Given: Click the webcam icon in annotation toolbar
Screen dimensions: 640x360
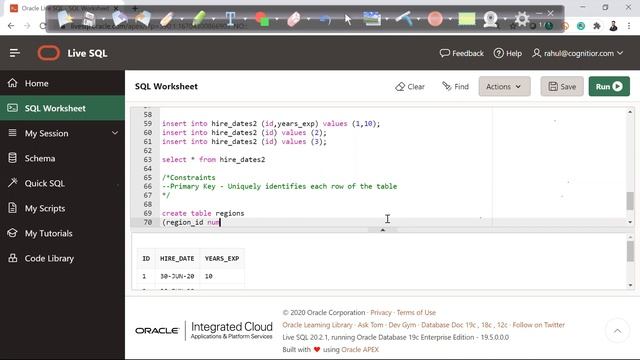Looking at the screenshot, I should pyautogui.click(x=490, y=19).
